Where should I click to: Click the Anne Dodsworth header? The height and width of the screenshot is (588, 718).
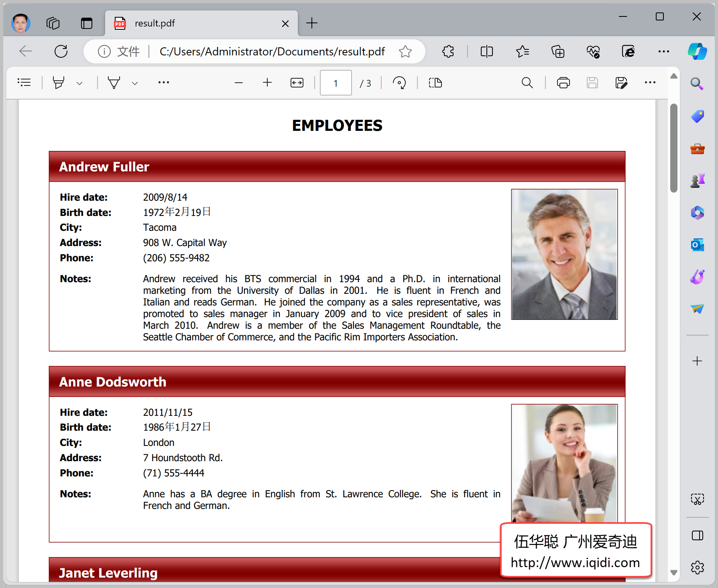click(x=337, y=382)
